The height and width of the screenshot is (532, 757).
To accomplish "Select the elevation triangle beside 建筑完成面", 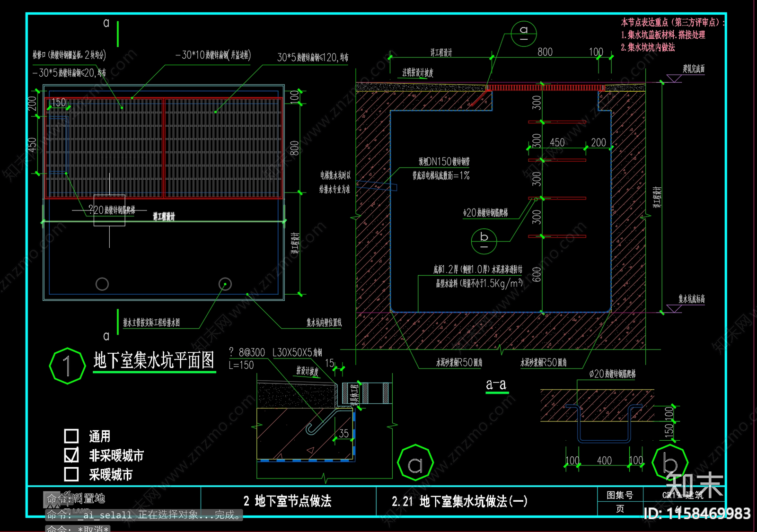I will pyautogui.click(x=674, y=78).
